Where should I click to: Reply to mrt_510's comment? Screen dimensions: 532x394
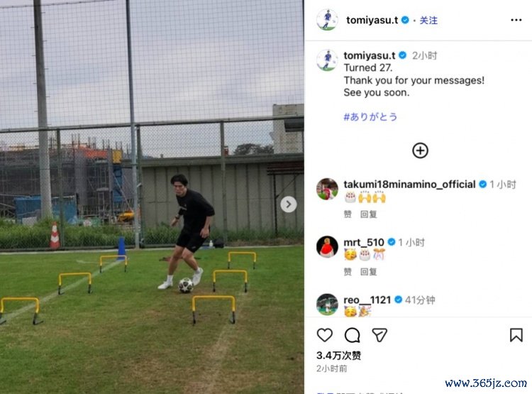click(x=368, y=272)
